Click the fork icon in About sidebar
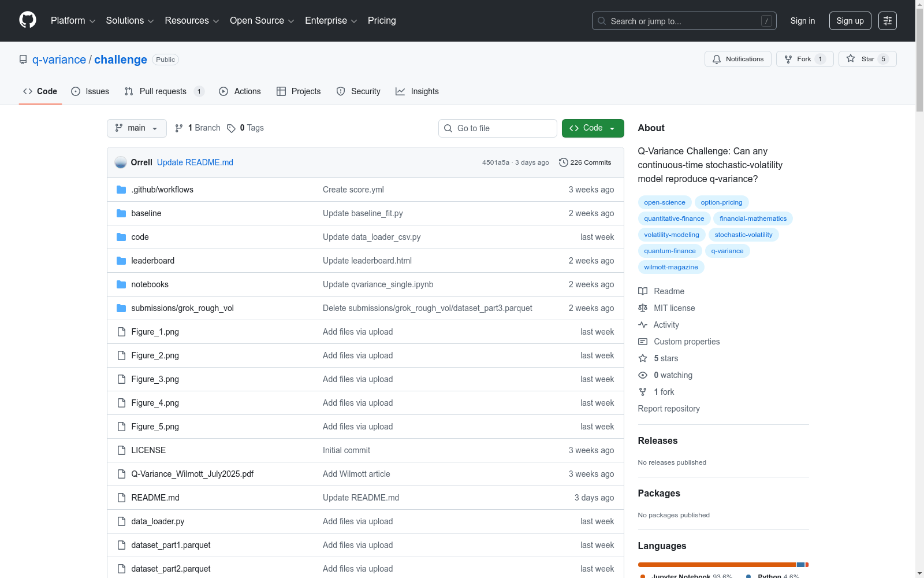The image size is (924, 578). pos(643,392)
